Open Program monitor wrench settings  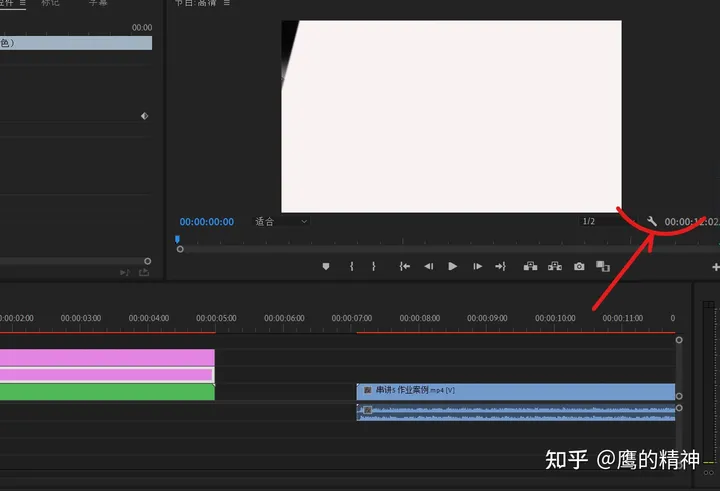click(x=652, y=221)
